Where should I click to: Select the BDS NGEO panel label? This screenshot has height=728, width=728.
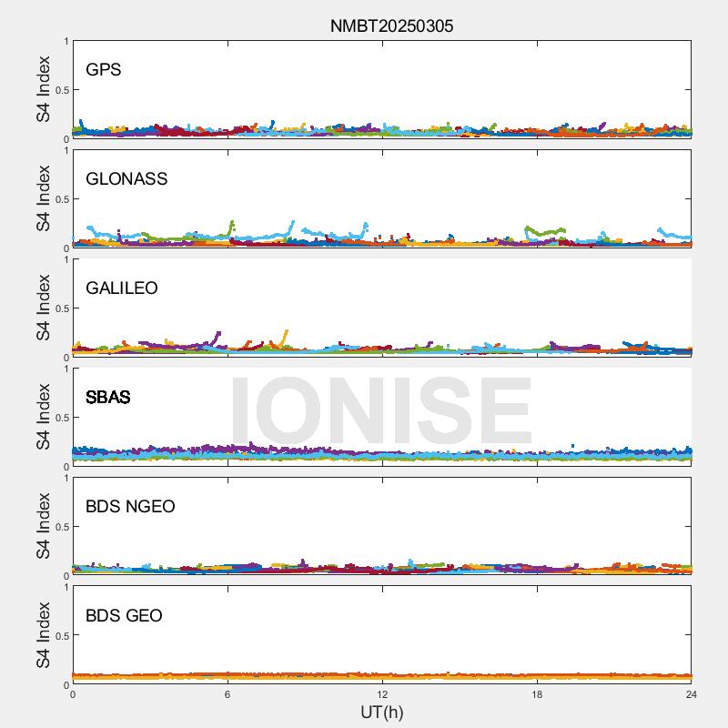(130, 507)
